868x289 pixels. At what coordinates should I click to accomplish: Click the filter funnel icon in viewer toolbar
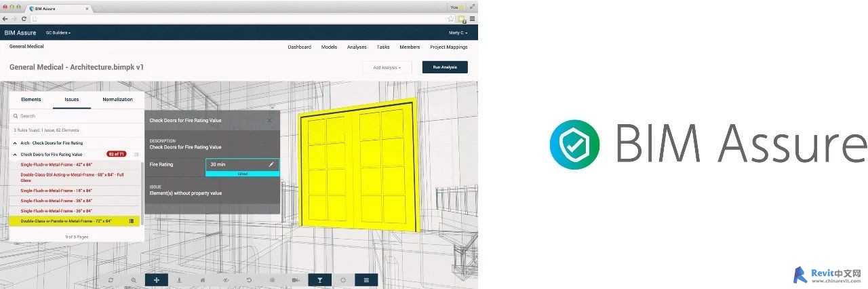coord(319,280)
